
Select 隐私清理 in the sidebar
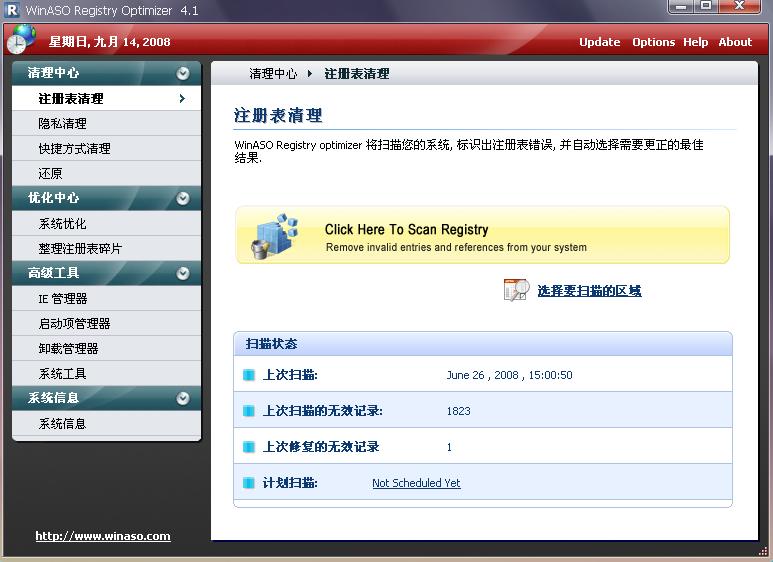coord(106,123)
